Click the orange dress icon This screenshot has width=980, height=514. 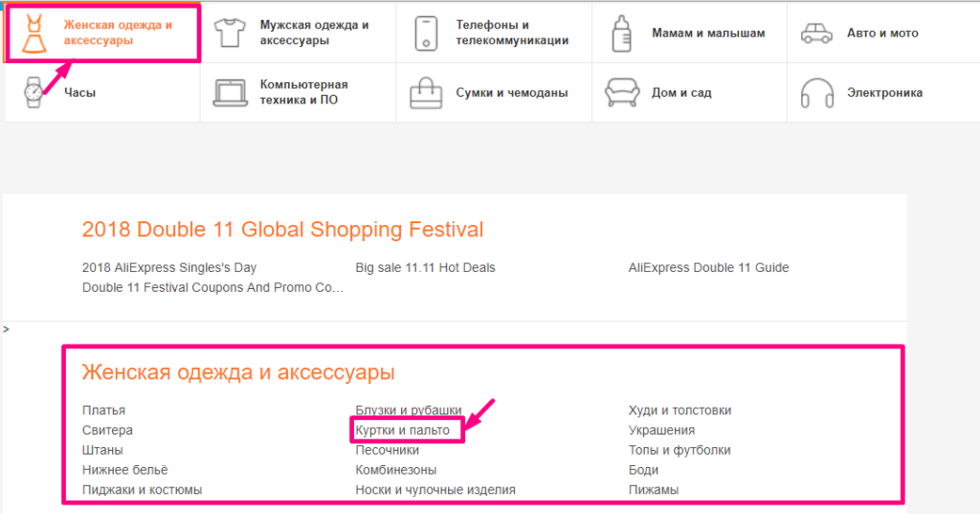(x=33, y=33)
